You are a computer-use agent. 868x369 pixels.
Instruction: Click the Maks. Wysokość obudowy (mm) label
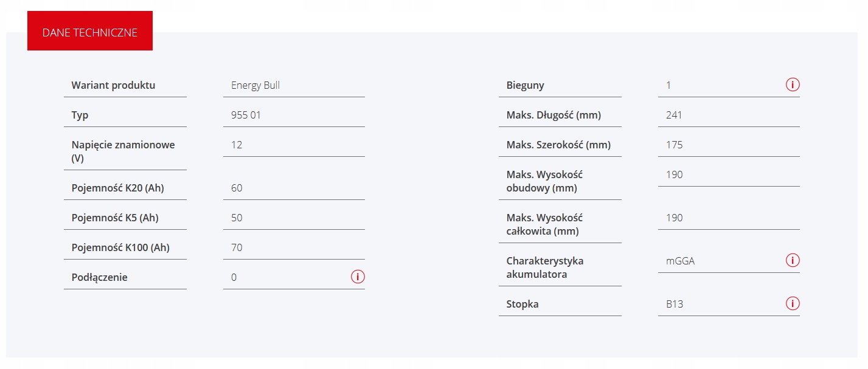click(x=544, y=181)
